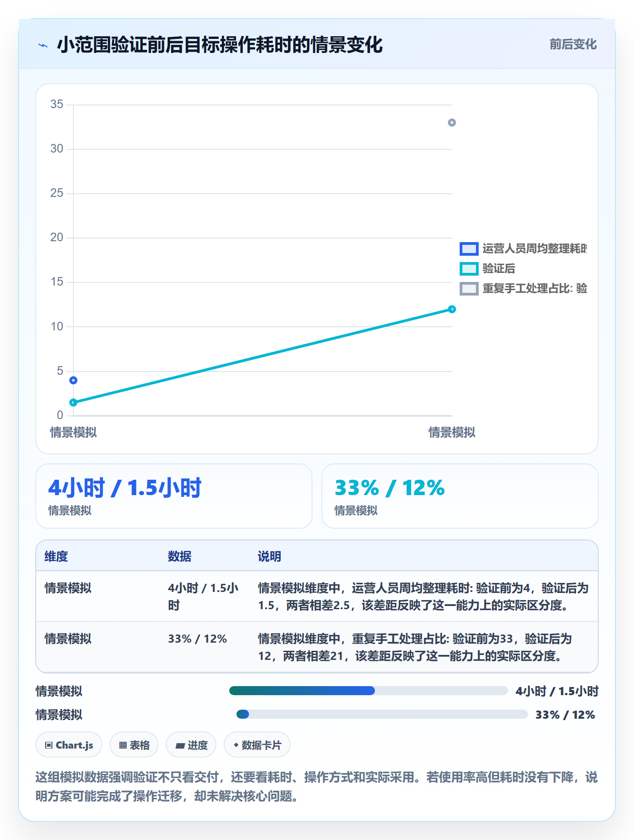Screen dimensions: 634x840
Task: Click the 33% / 12% progress bar
Action: coord(382,714)
